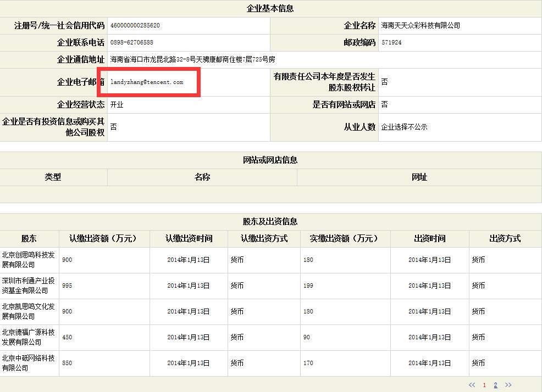Select the 企业经营状态 value 开业
The height and width of the screenshot is (392, 542).
tap(116, 104)
